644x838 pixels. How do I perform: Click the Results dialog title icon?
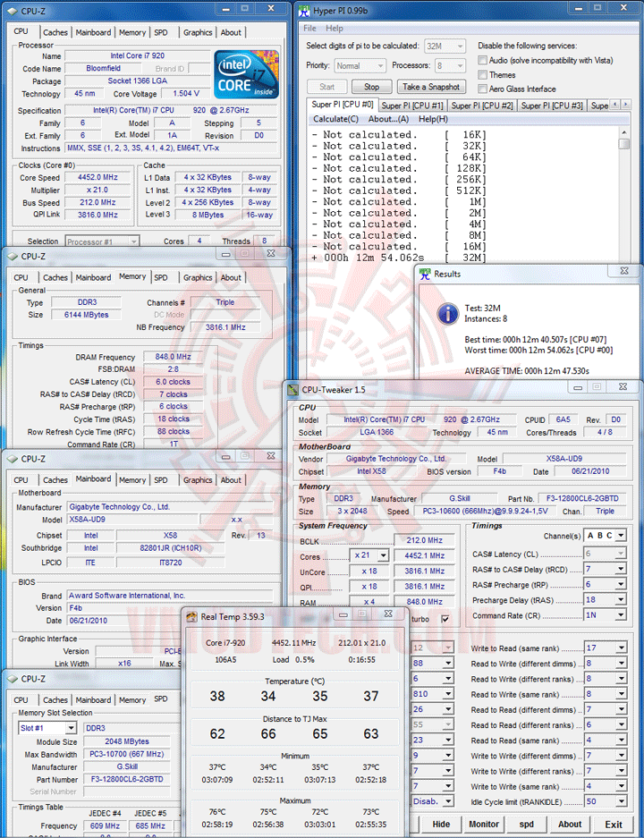[425, 275]
